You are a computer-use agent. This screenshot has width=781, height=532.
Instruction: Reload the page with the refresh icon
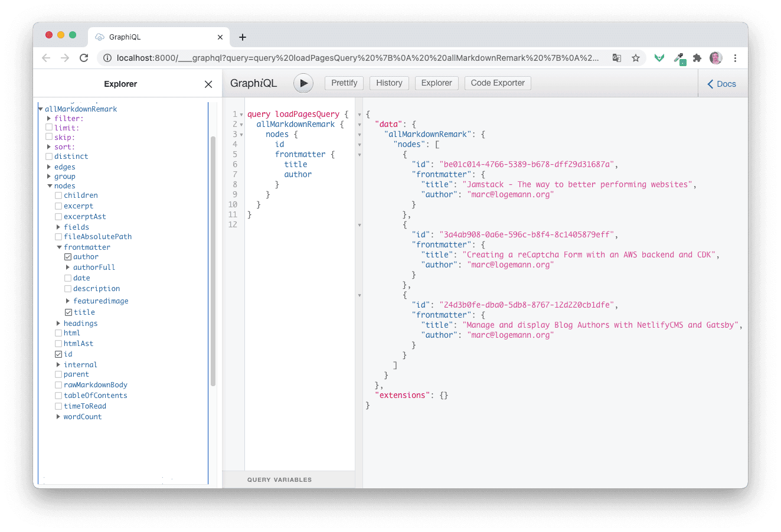[x=84, y=58]
